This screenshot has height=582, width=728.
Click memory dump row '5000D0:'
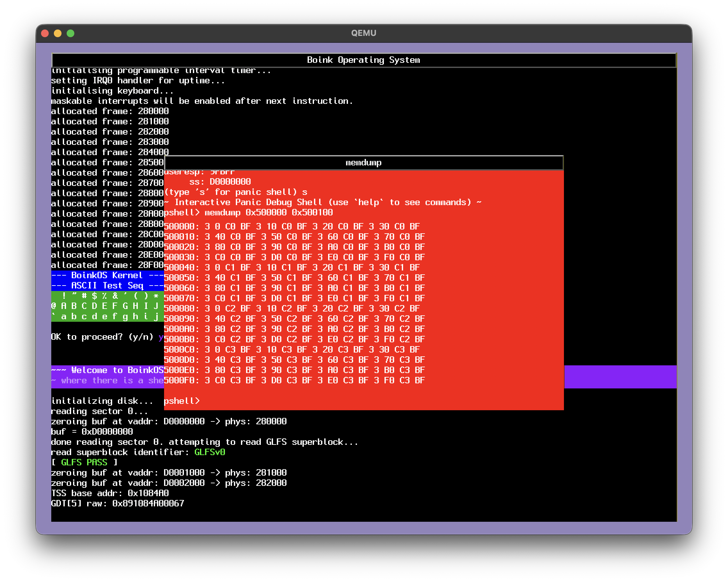coord(294,360)
